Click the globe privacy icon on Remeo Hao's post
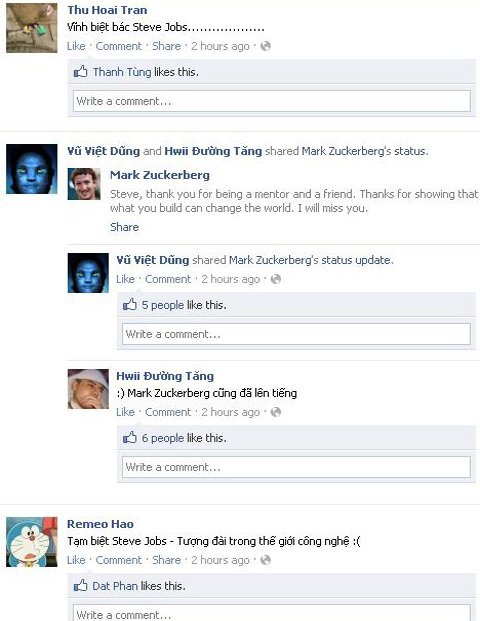480x621 pixels. (265, 560)
